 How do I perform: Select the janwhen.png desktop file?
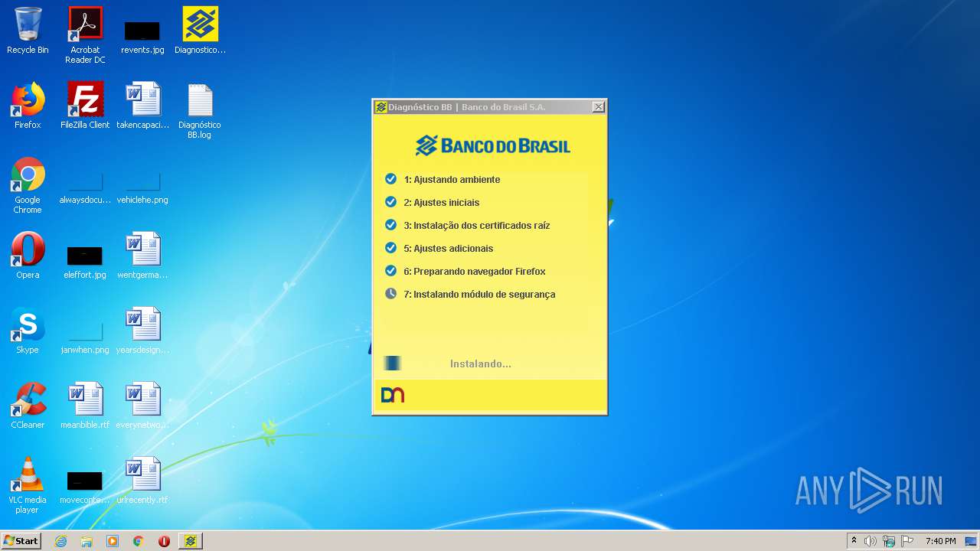coord(85,338)
